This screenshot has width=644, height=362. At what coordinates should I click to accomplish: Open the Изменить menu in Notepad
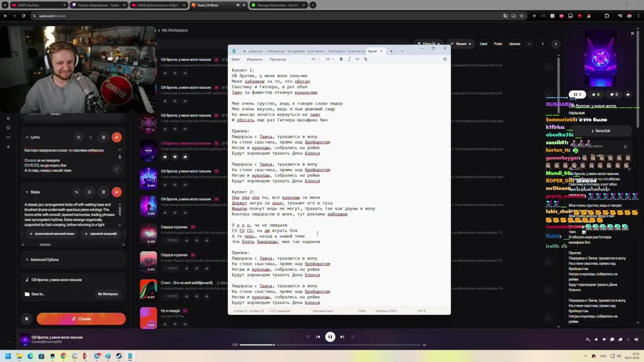[x=255, y=59]
